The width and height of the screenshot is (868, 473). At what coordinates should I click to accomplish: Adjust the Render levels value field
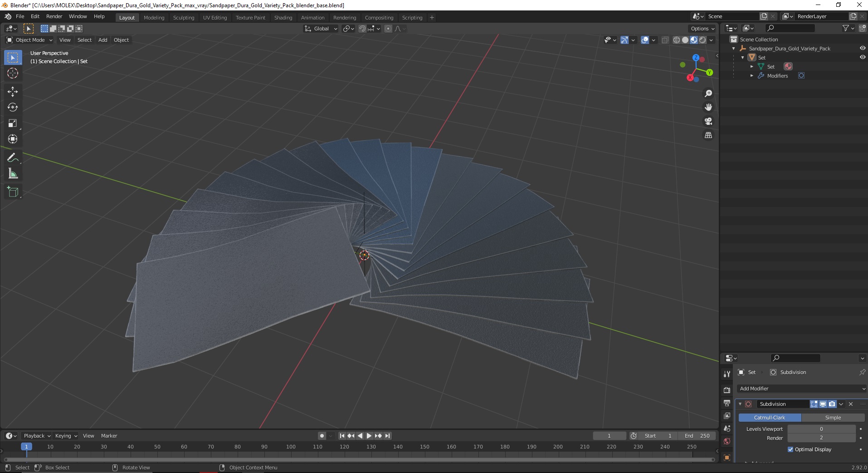click(821, 438)
